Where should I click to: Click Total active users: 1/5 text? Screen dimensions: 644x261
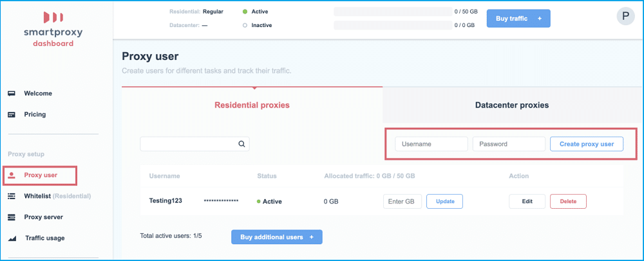[171, 236]
